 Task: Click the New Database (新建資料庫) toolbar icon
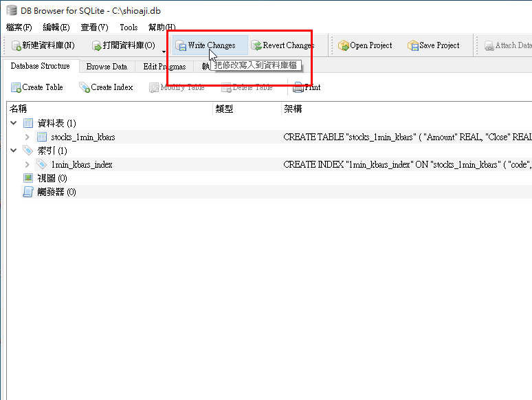pyautogui.click(x=16, y=45)
